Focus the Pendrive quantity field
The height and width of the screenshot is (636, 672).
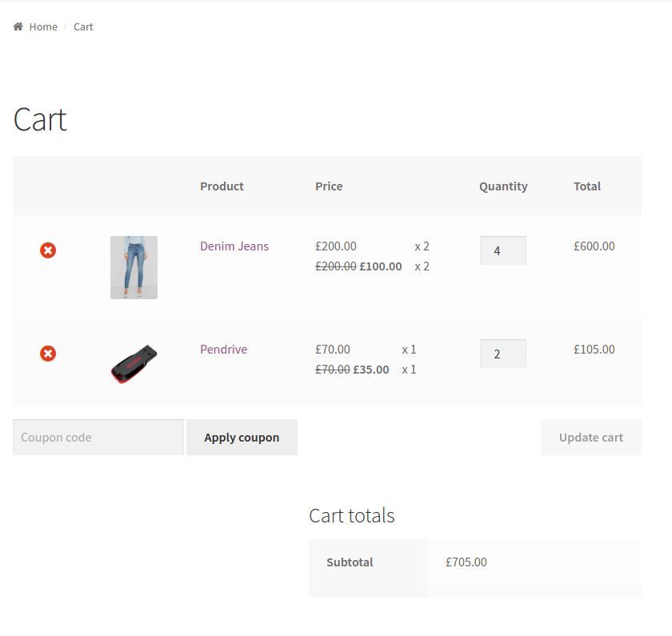click(502, 354)
